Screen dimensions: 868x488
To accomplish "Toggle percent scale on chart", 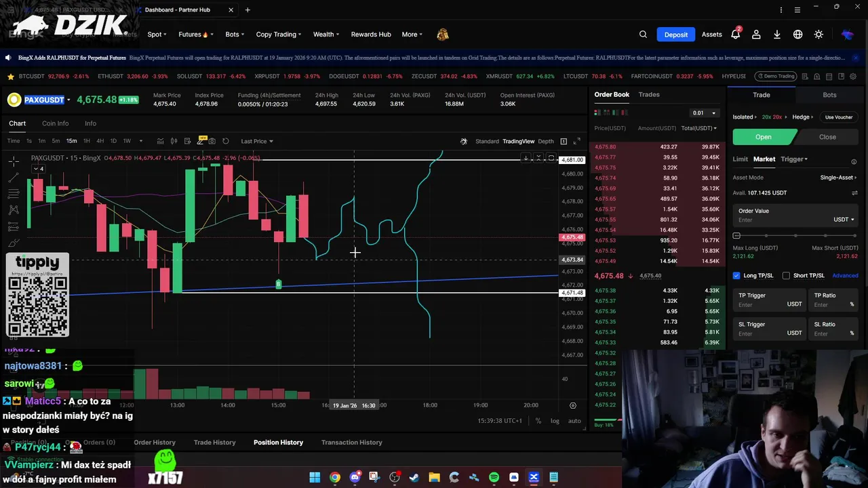I will click(538, 421).
